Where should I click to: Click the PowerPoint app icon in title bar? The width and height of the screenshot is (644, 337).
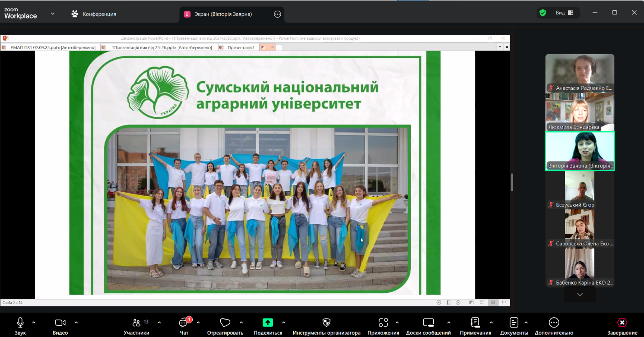5,38
